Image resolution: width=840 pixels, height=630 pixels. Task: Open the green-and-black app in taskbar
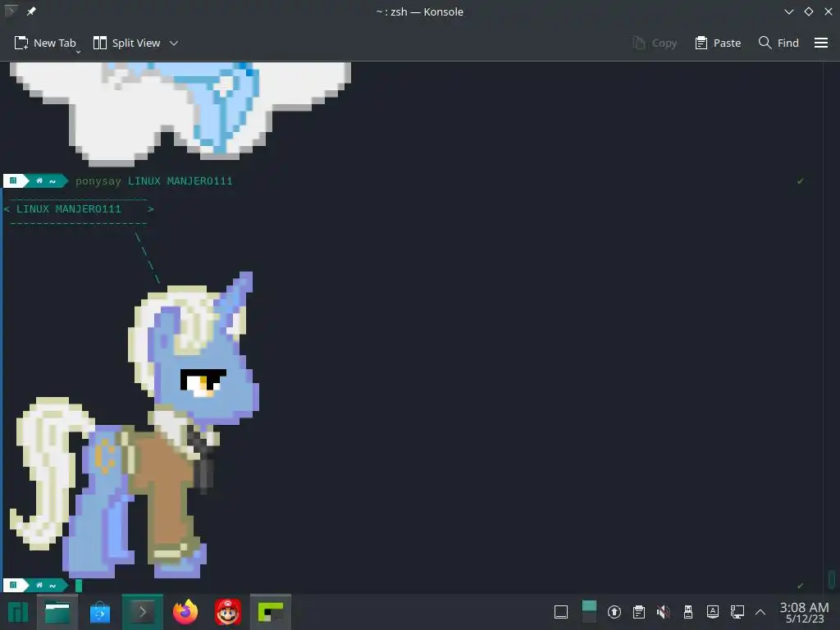coord(271,612)
